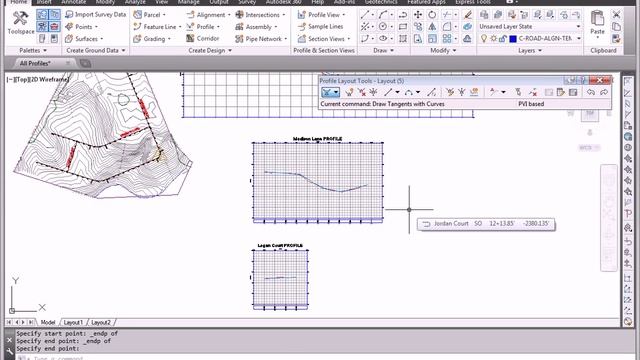Click Insert PVI icon in Profile Layout Tools
This screenshot has width=640, height=360.
[349, 92]
